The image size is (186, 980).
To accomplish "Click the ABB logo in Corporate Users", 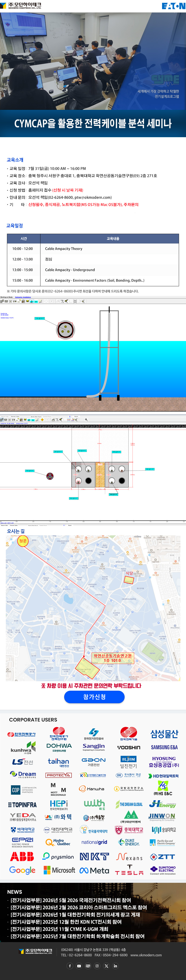I will pyautogui.click(x=22, y=856).
